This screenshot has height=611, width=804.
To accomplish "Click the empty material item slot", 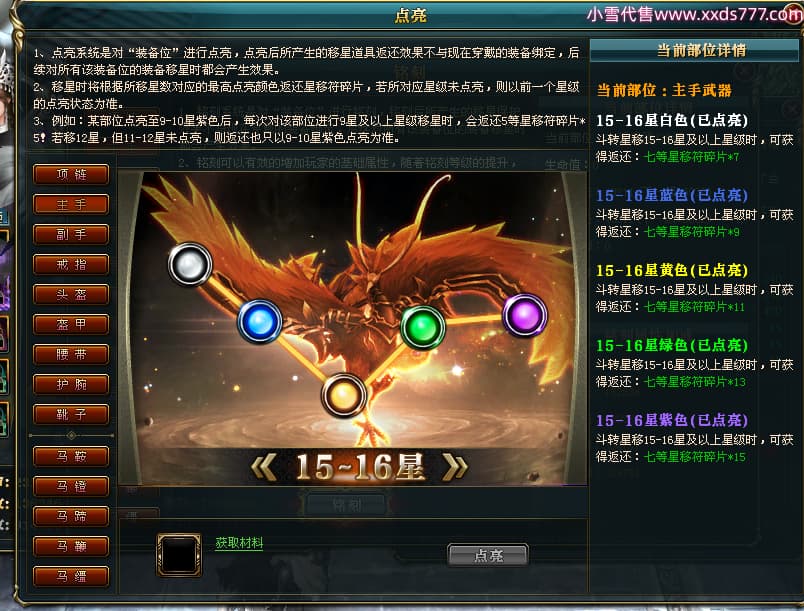I will coord(179,555).
